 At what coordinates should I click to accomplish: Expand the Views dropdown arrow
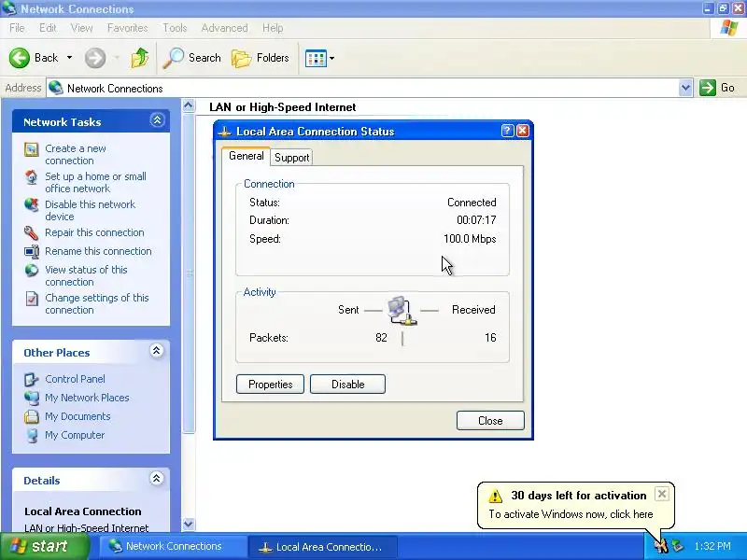click(x=332, y=58)
